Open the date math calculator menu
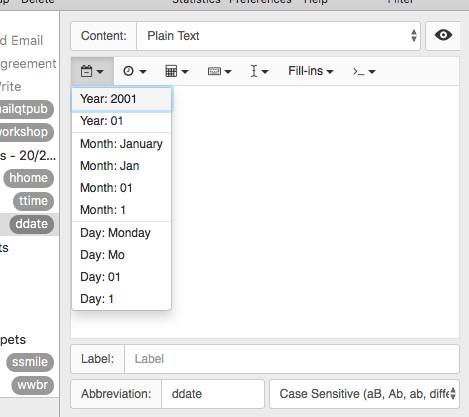 (177, 71)
